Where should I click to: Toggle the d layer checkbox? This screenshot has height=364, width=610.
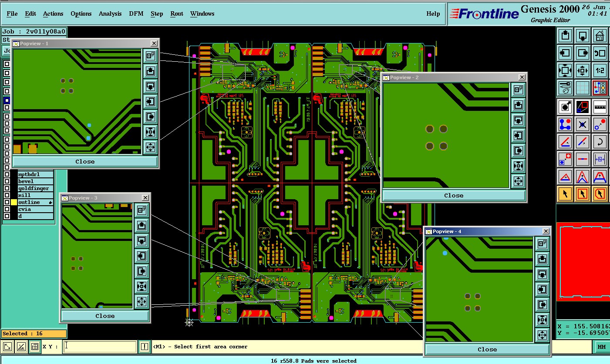tap(7, 216)
